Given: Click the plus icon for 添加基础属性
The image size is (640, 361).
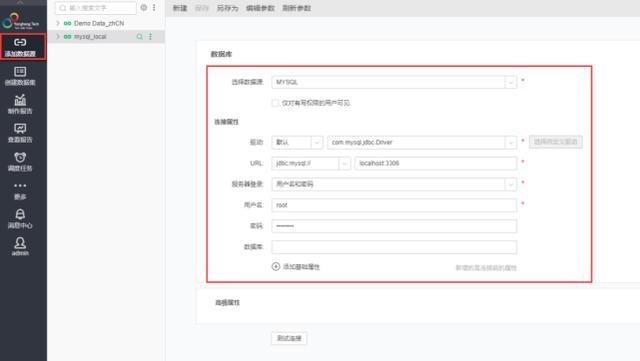Looking at the screenshot, I should point(276,267).
